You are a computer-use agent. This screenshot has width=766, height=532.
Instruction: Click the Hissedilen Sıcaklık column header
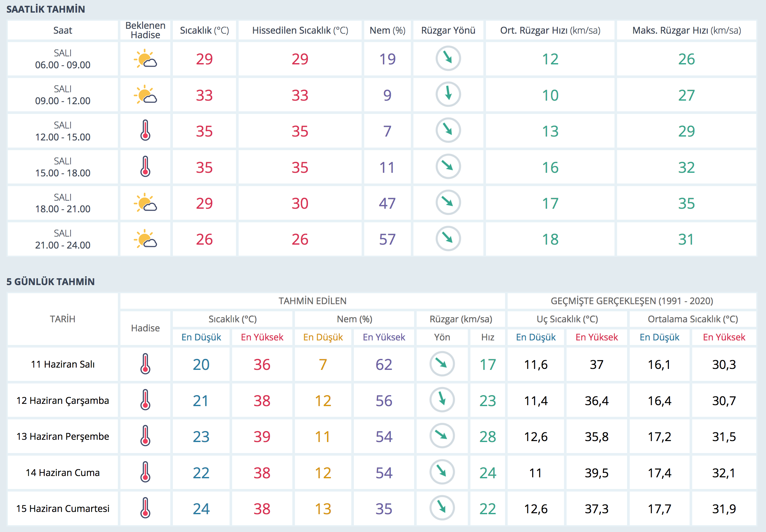click(300, 30)
